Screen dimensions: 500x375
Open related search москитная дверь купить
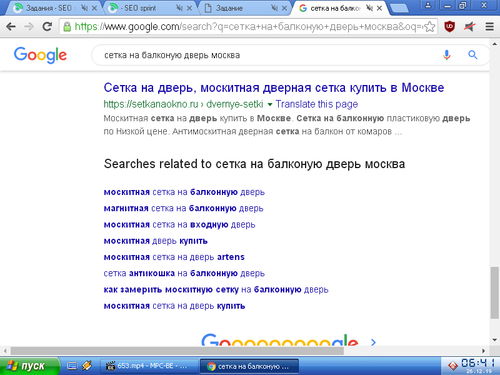point(156,241)
